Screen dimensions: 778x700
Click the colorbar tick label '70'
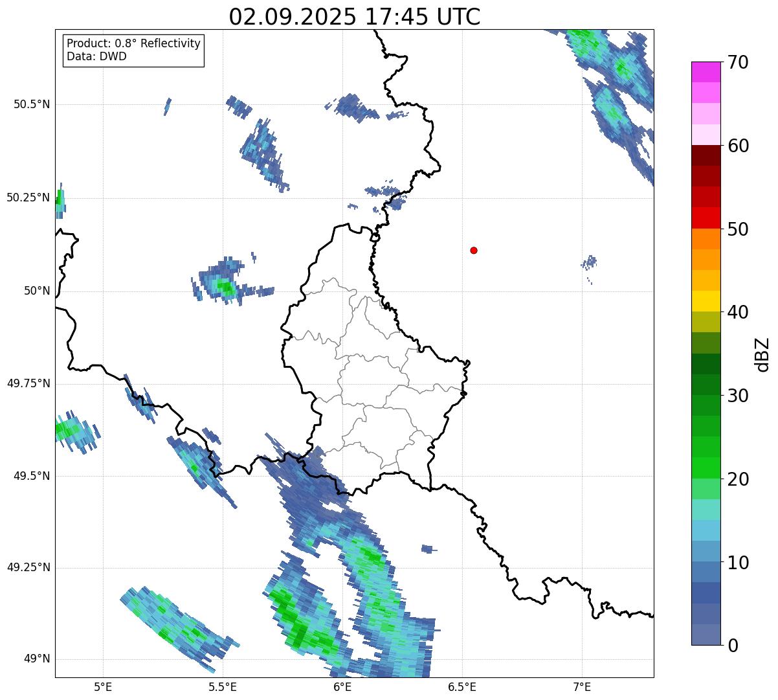click(738, 62)
